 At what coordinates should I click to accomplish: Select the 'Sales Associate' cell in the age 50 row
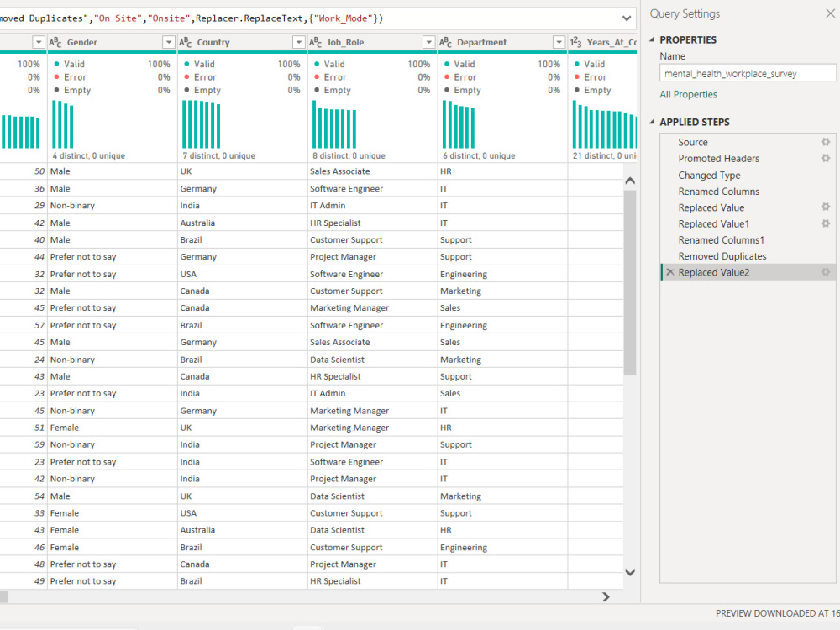[372, 171]
